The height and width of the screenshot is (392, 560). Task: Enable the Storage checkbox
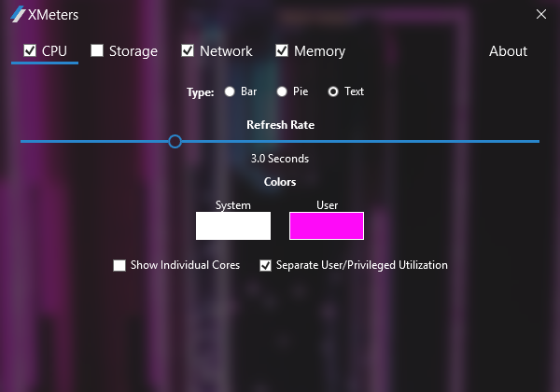click(97, 51)
